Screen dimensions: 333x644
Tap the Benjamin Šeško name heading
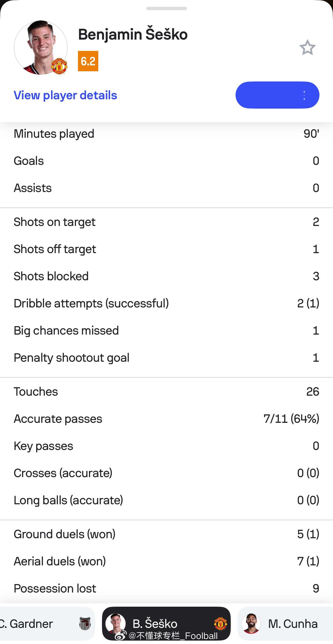[x=133, y=34]
